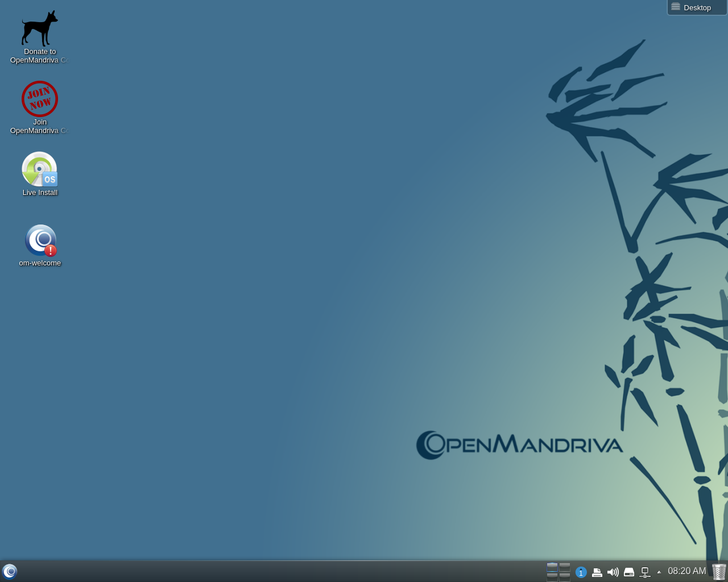Switch to the top-right virtual desktop in pager
Viewport: 728px width, 582px height.
pos(565,567)
